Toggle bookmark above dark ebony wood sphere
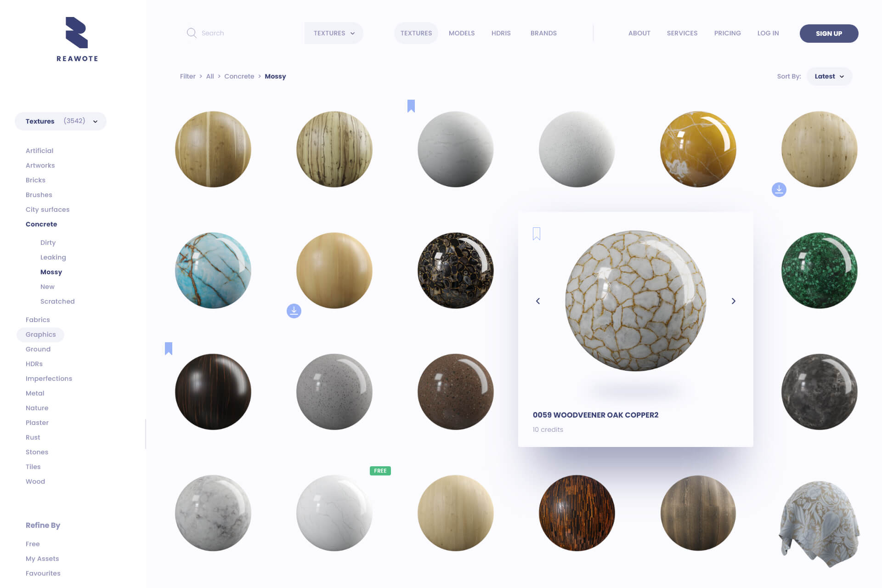 pos(169,348)
